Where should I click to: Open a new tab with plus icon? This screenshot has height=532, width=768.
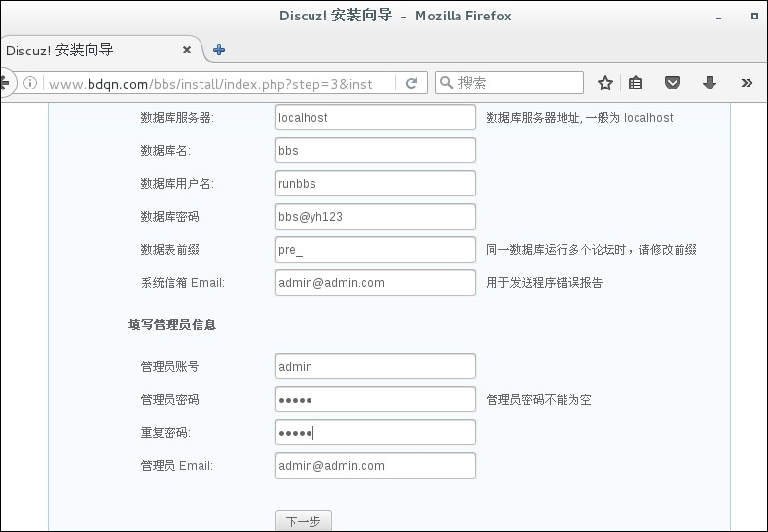(x=219, y=50)
